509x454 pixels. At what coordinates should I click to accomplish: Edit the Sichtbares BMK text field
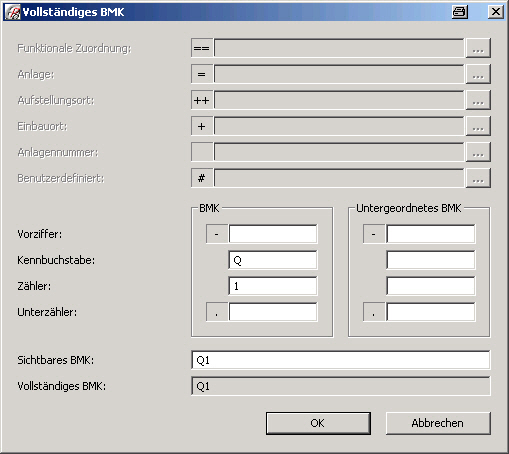pyautogui.click(x=341, y=360)
